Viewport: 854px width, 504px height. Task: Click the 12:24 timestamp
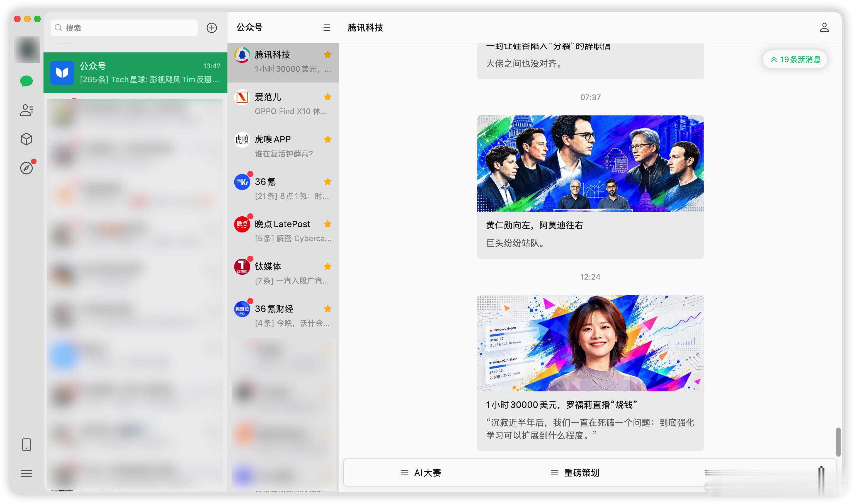(590, 277)
